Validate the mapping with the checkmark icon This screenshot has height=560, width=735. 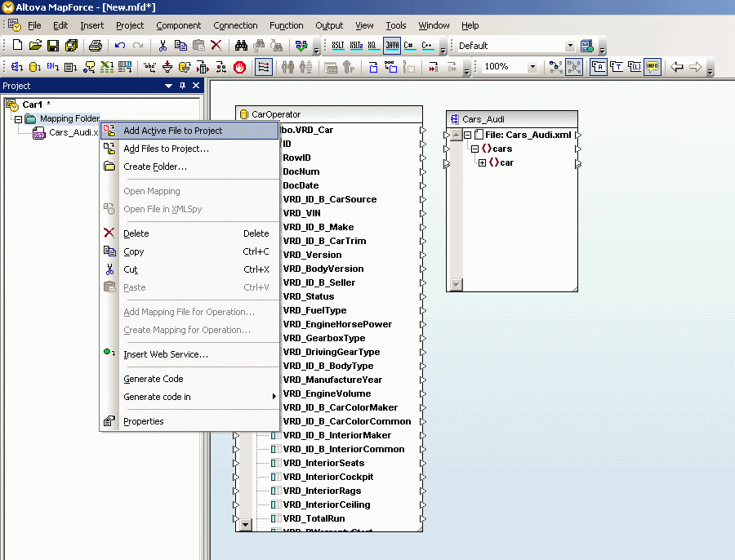coord(301,46)
